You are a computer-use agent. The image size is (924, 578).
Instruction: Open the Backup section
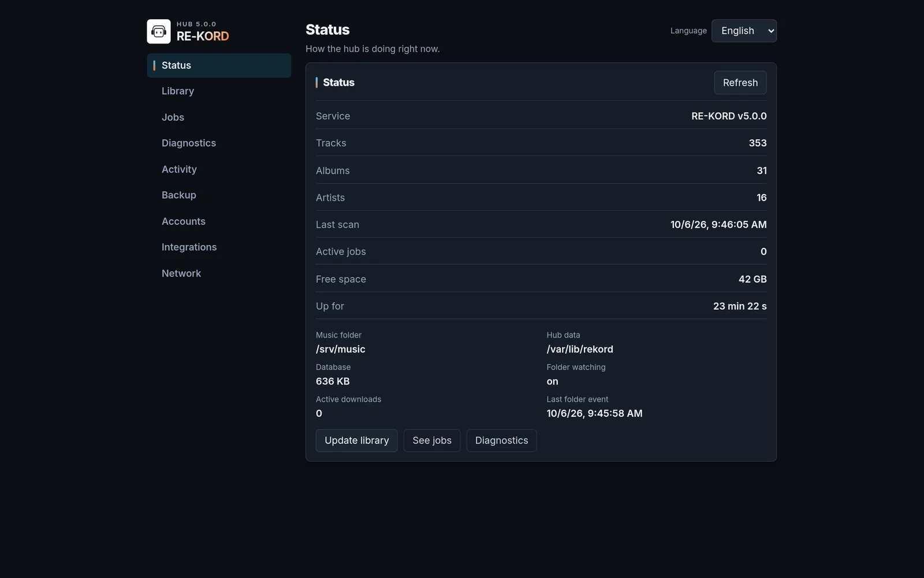pyautogui.click(x=219, y=195)
